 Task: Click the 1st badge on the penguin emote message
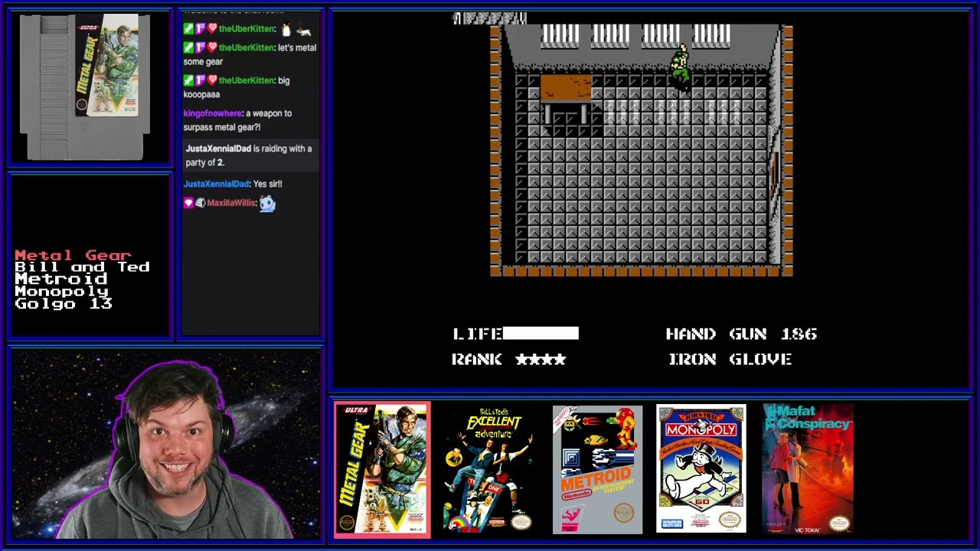(200, 29)
